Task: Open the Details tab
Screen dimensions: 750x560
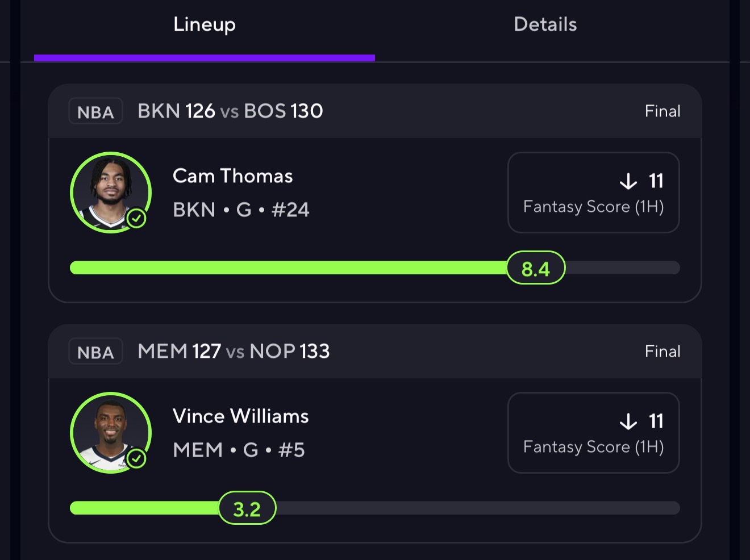Action: click(x=545, y=25)
